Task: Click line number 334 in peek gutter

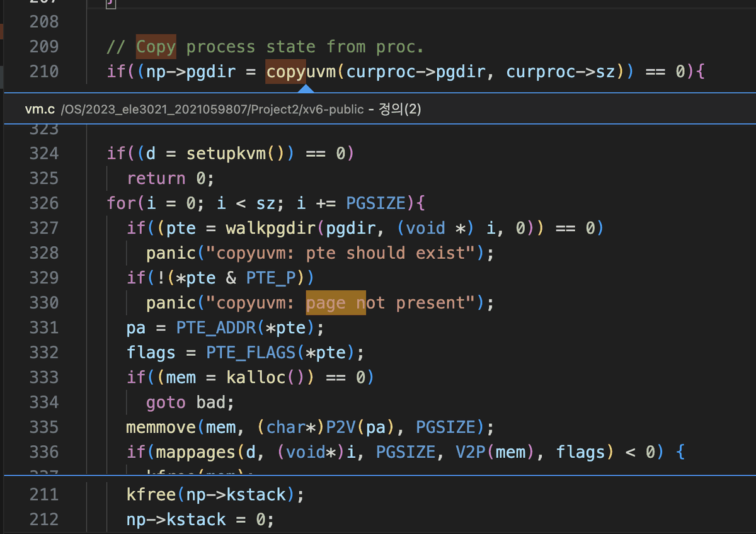Action: [x=44, y=402]
